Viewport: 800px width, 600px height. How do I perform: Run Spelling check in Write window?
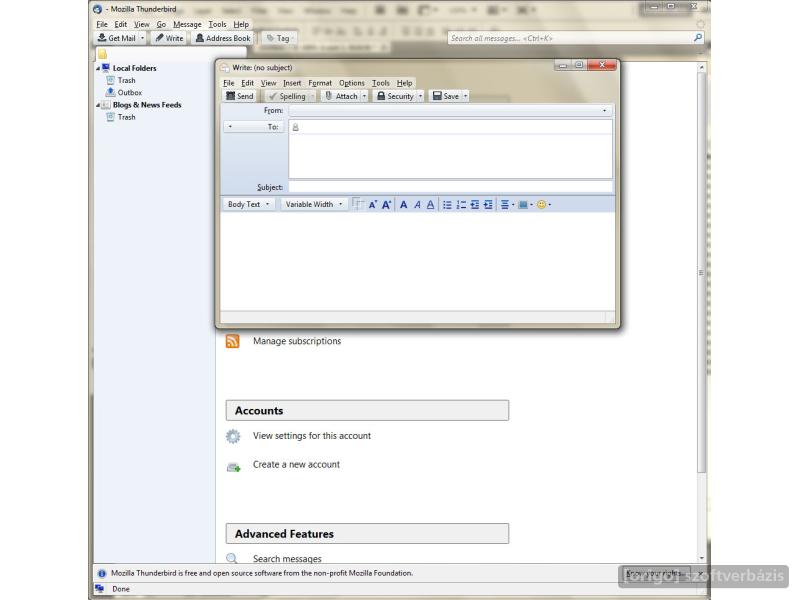click(x=287, y=96)
